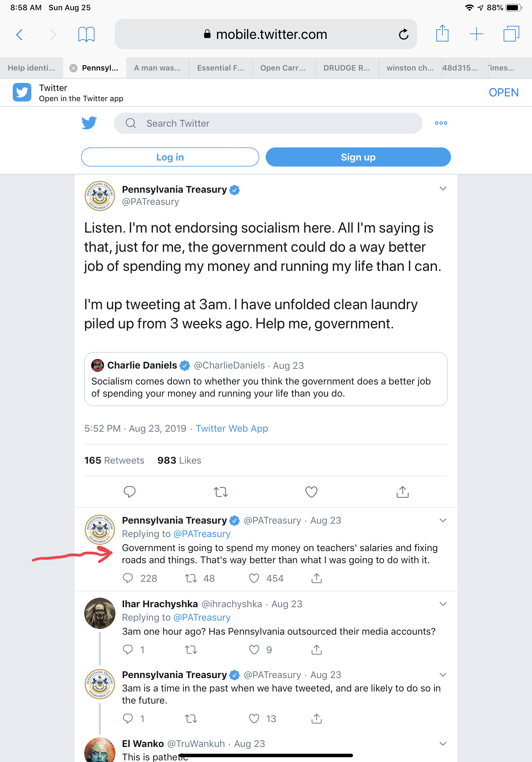The image size is (532, 762).
Task: Open a new Safari tab with plus
Action: click(x=476, y=34)
